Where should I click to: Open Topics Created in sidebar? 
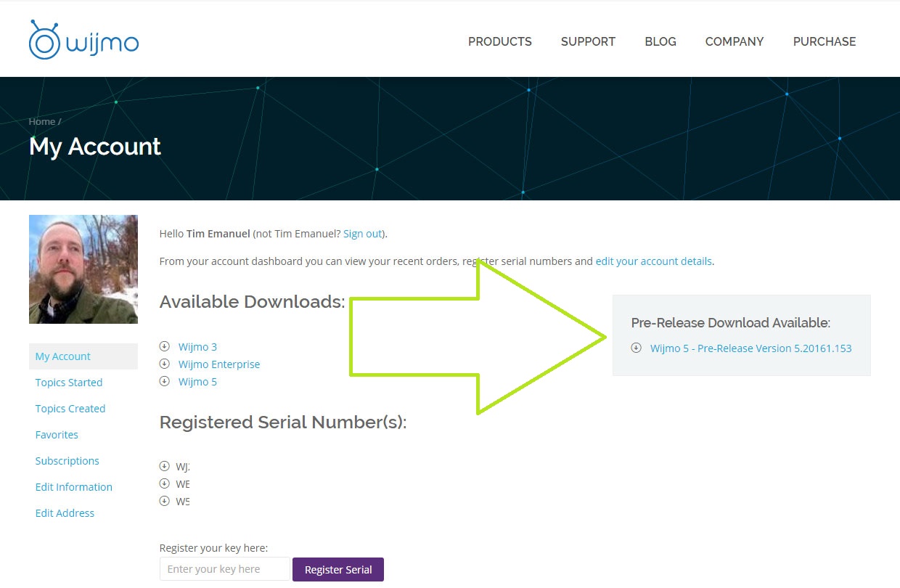pyautogui.click(x=70, y=409)
